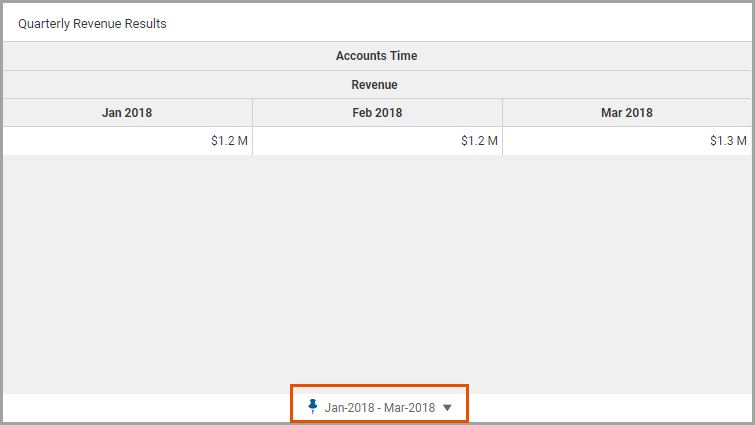
Task: Click the Jan 2018 column header
Action: pos(128,113)
